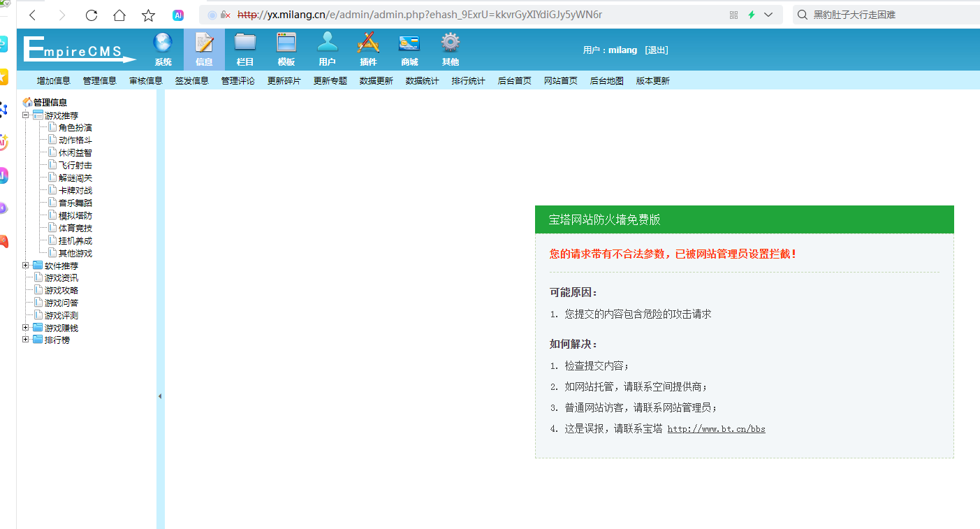
Task: Bookmark page with the star icon
Action: 149,15
